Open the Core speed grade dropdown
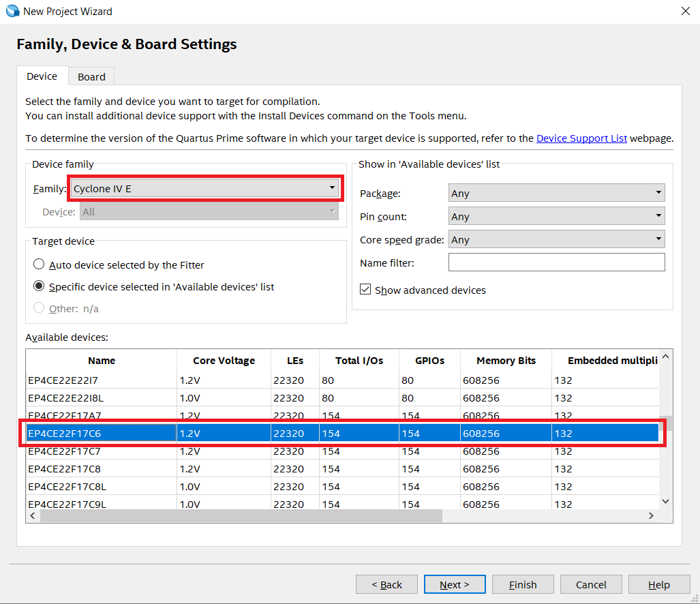Screen dimensions: 700x604 (556, 239)
